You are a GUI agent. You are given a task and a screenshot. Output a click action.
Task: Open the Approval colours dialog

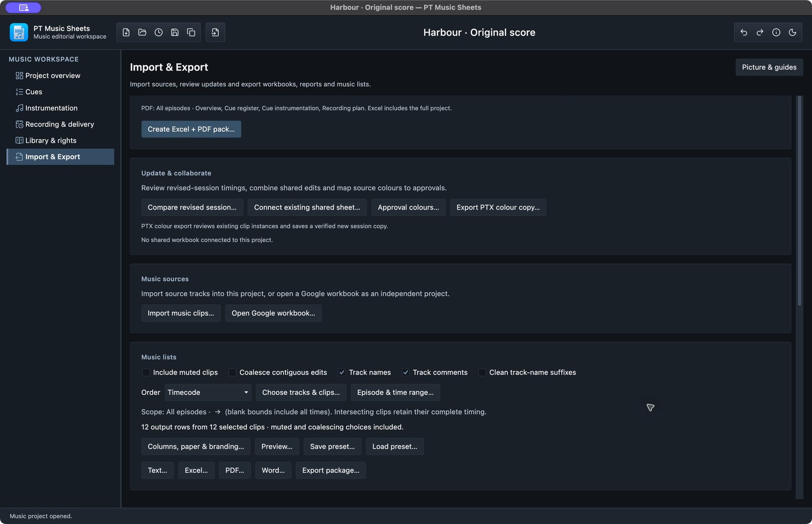click(x=409, y=207)
